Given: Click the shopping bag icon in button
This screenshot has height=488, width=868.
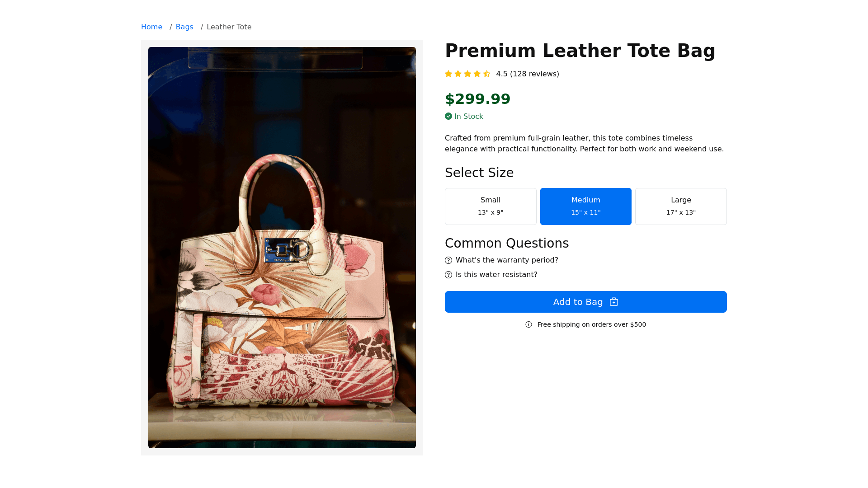Looking at the screenshot, I should click(614, 302).
